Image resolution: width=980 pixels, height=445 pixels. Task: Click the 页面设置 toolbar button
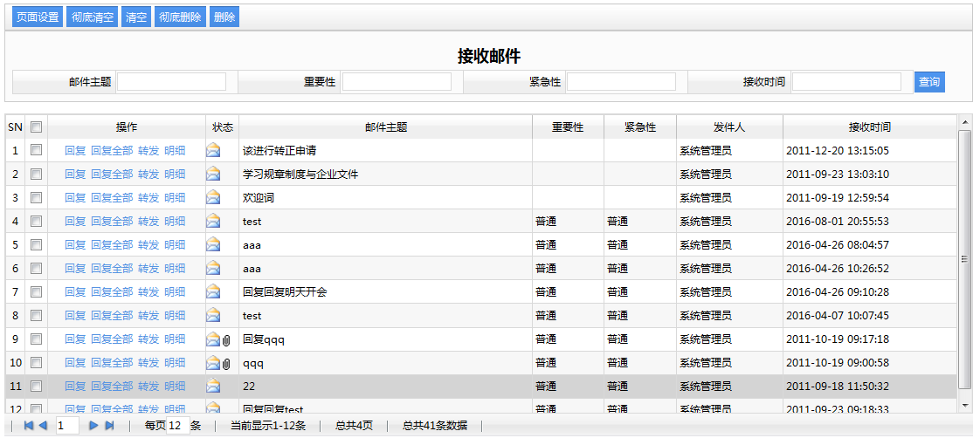38,17
